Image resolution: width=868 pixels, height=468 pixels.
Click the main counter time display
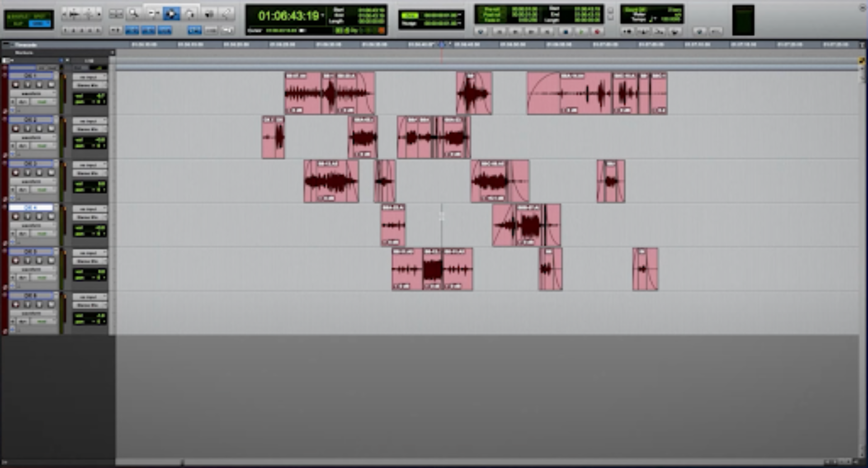click(x=289, y=14)
